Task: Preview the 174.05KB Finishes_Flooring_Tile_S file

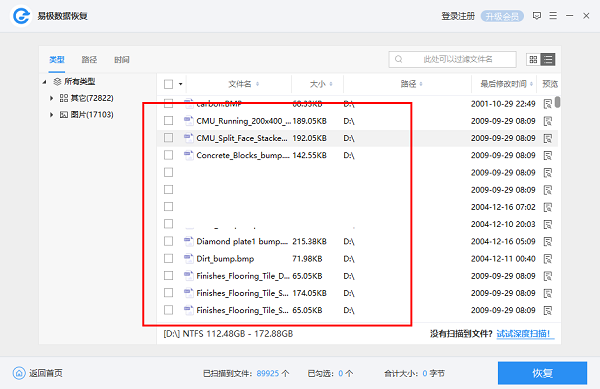Action: [x=548, y=293]
